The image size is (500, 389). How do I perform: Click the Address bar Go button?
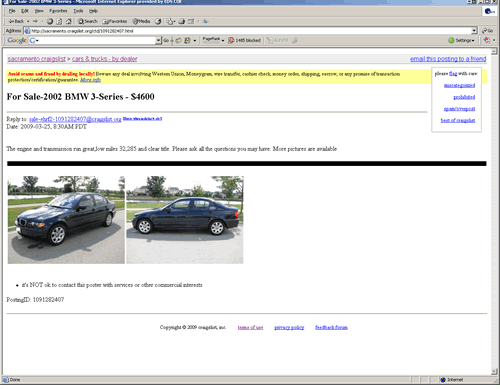point(488,31)
